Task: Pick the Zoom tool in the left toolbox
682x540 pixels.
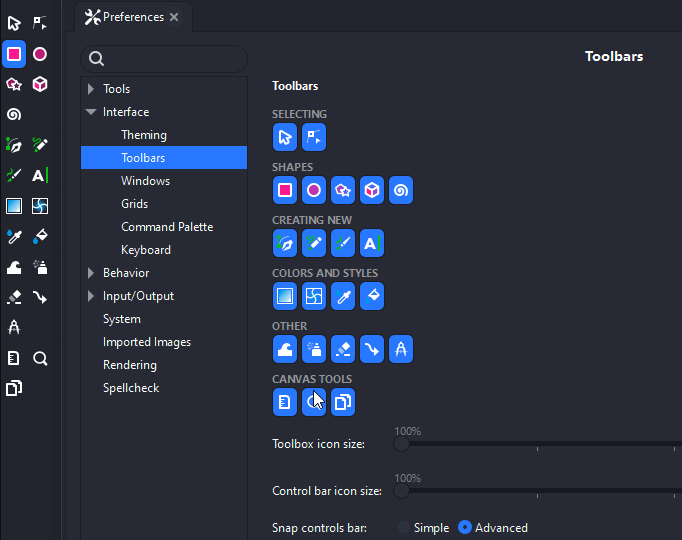Action: pos(40,359)
